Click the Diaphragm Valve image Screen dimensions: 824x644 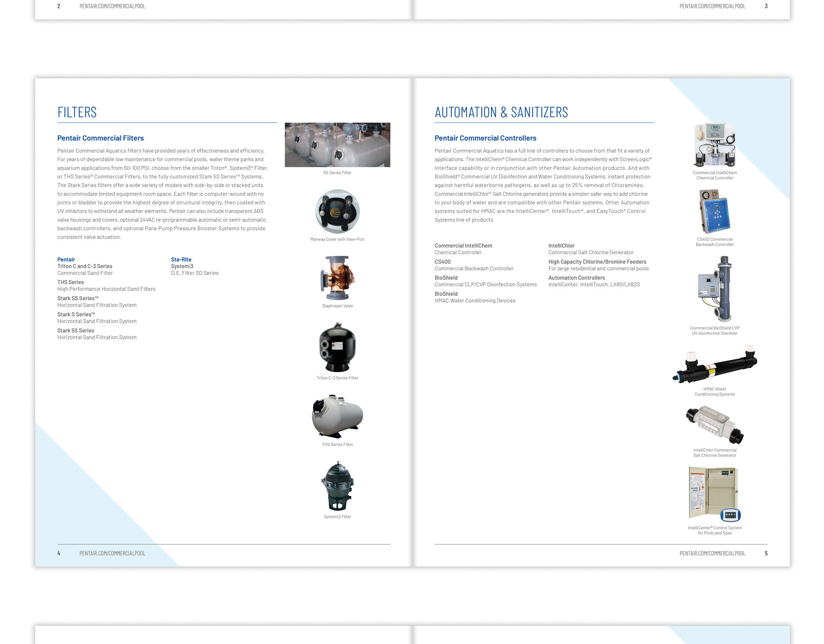[x=337, y=278]
